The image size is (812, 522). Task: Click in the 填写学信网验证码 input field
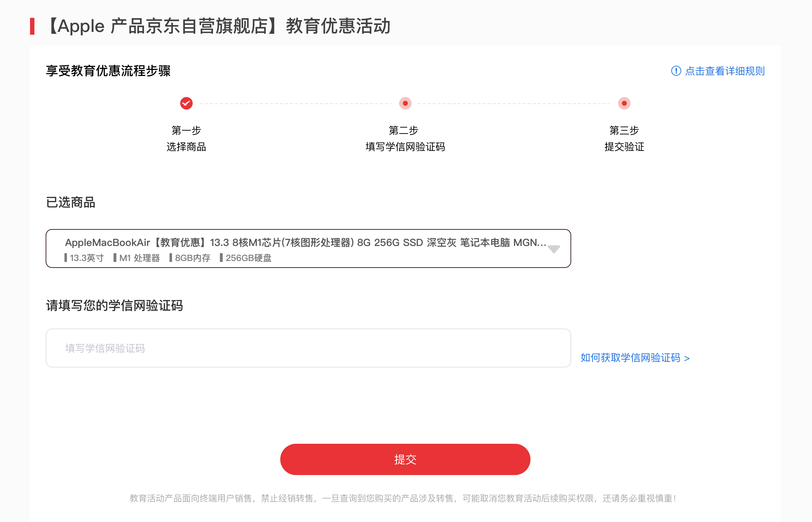click(x=308, y=348)
